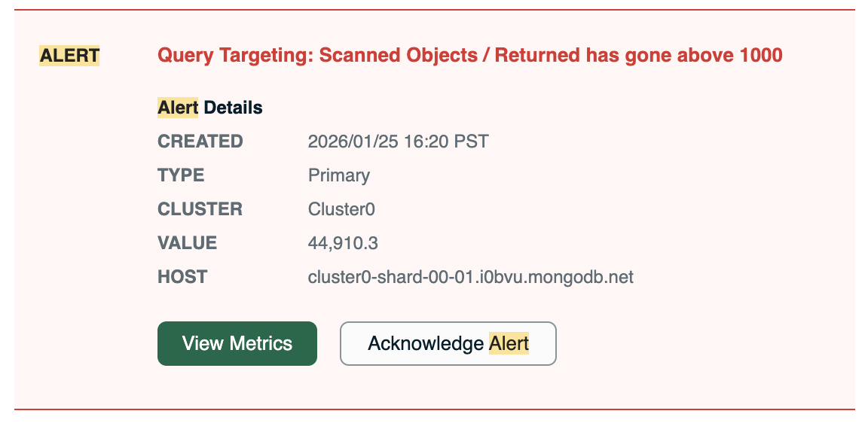This screenshot has width=868, height=426.
Task: Click the Acknowledge Alert button
Action: tap(448, 343)
